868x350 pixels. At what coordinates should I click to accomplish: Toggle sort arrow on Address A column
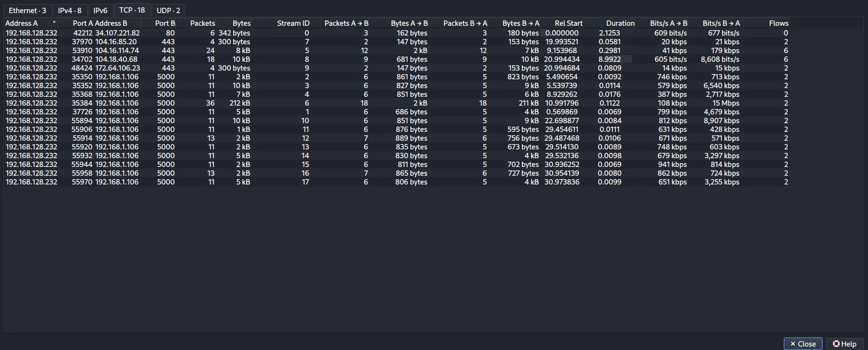click(54, 22)
